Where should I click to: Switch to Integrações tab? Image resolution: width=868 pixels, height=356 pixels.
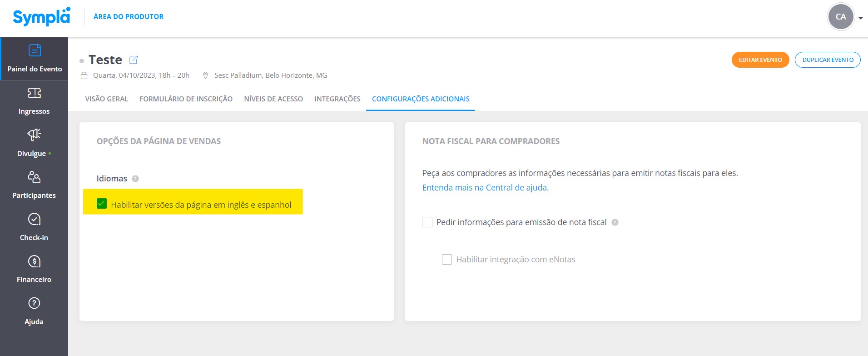point(337,99)
